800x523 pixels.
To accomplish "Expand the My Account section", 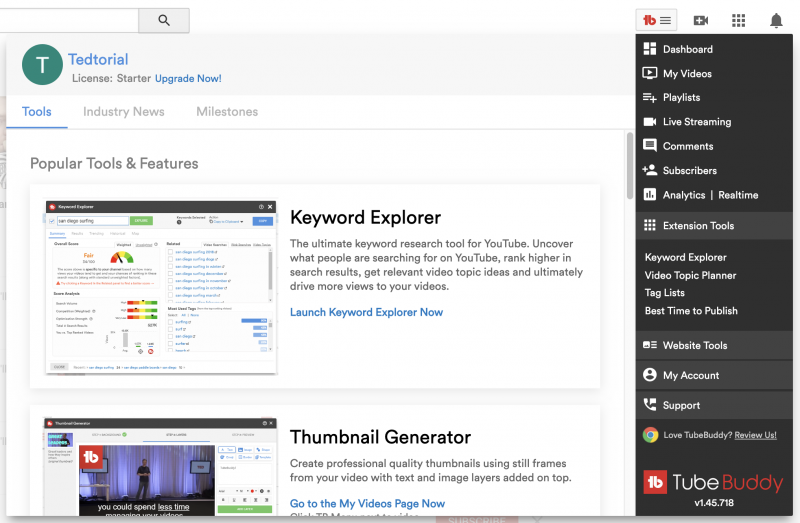I will 690,376.
